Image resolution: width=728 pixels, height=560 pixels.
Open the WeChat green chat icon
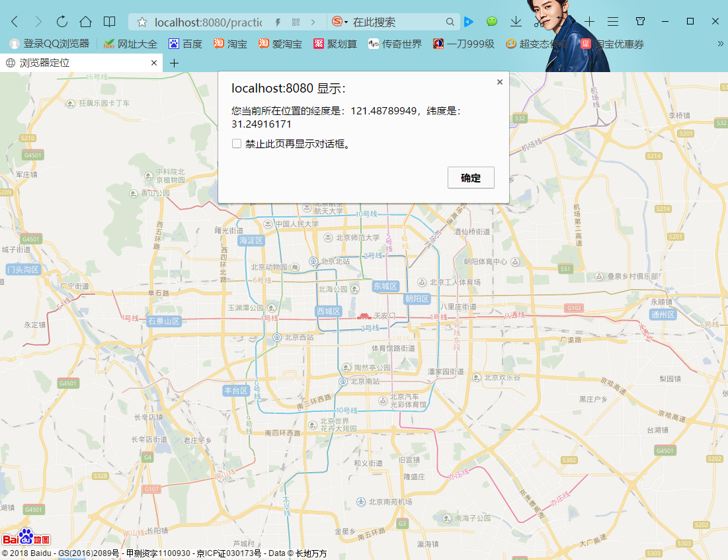[492, 21]
